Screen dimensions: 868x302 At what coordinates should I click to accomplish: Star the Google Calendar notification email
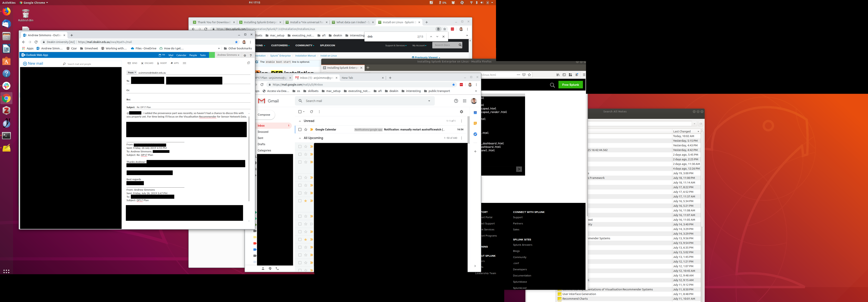pos(306,130)
